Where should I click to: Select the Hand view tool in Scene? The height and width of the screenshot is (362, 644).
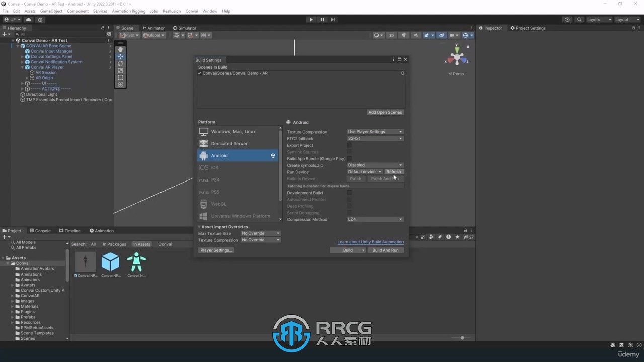click(120, 49)
